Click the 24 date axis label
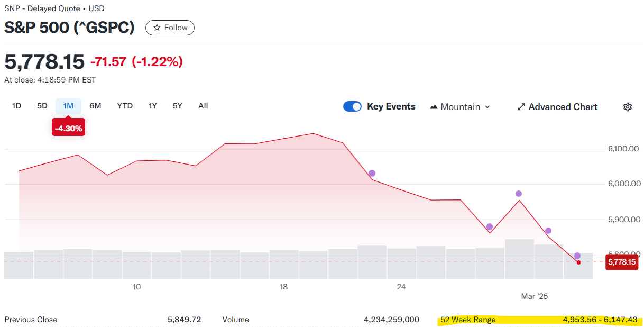 [401, 287]
